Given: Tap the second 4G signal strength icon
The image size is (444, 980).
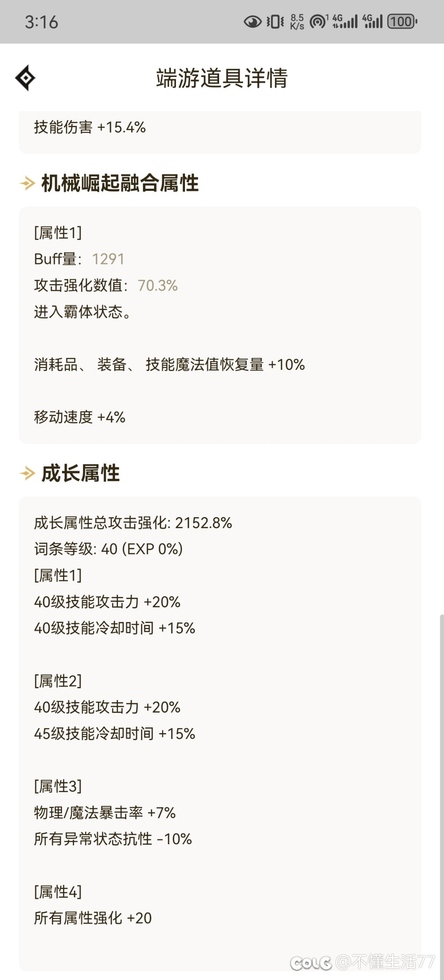Looking at the screenshot, I should [x=372, y=21].
